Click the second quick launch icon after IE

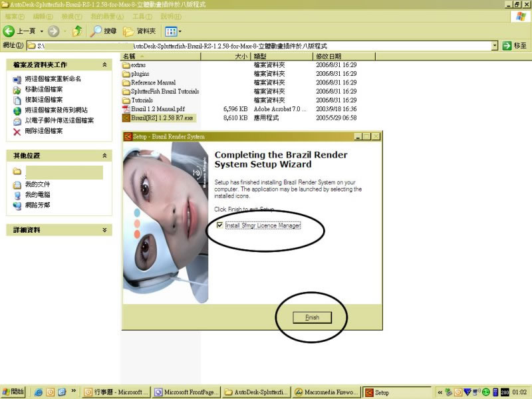(x=51, y=392)
